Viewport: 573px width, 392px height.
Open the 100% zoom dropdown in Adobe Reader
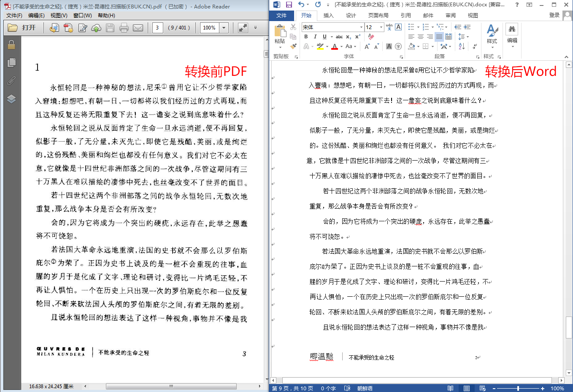coord(224,28)
